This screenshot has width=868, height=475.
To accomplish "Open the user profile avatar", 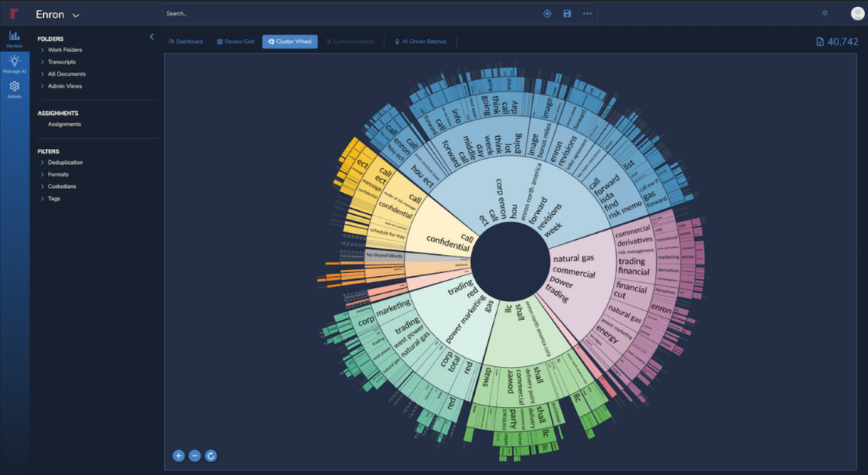I will click(x=857, y=14).
